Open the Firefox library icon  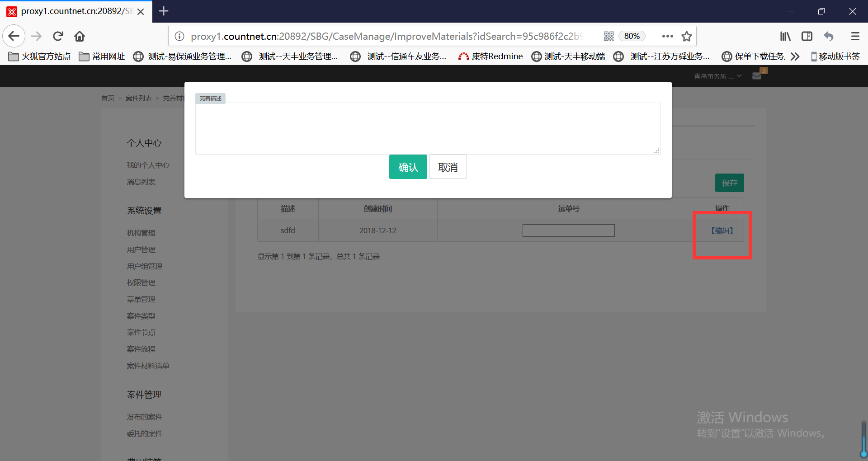(x=785, y=36)
